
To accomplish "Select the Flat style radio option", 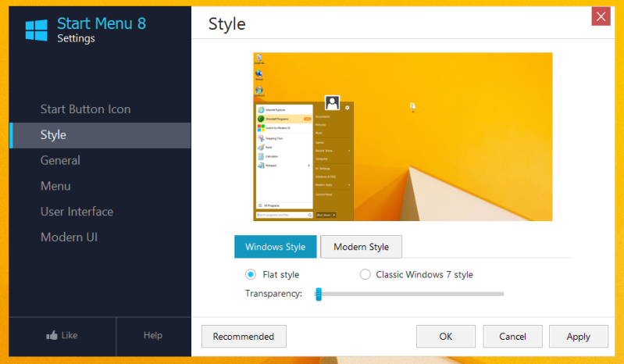I will (251, 274).
